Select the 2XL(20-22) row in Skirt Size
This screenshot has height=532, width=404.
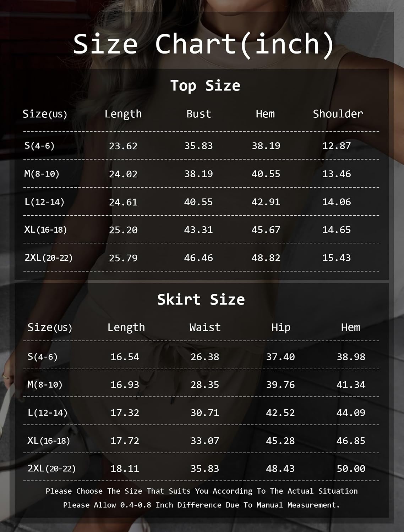point(201,468)
